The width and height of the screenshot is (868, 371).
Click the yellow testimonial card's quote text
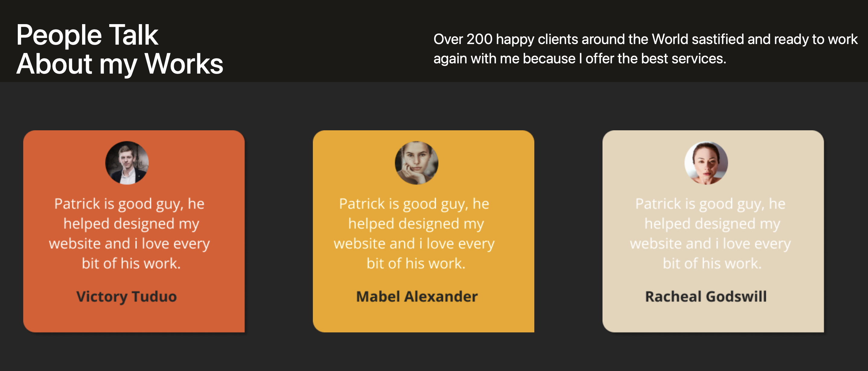pos(415,233)
